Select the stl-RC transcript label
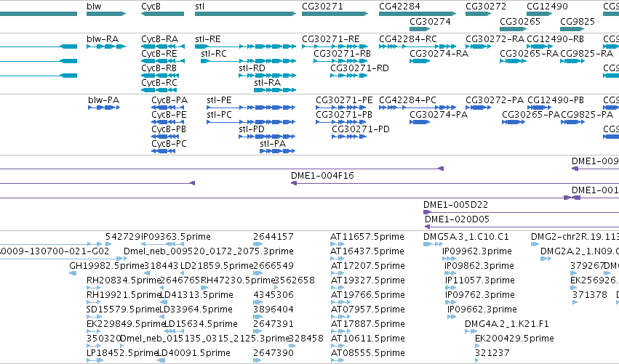This screenshot has height=364, width=619. coord(214,54)
